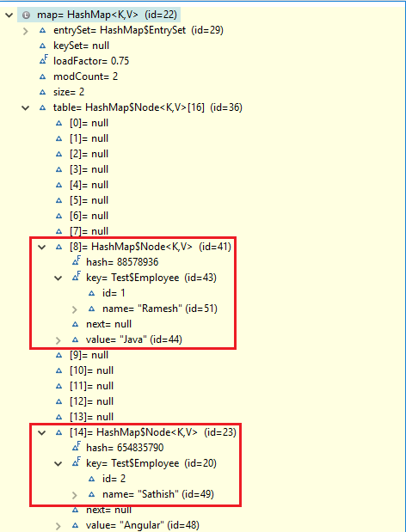This screenshot has width=406, height=532.
Task: Select the hash= 654835790 row
Action: 125,448
